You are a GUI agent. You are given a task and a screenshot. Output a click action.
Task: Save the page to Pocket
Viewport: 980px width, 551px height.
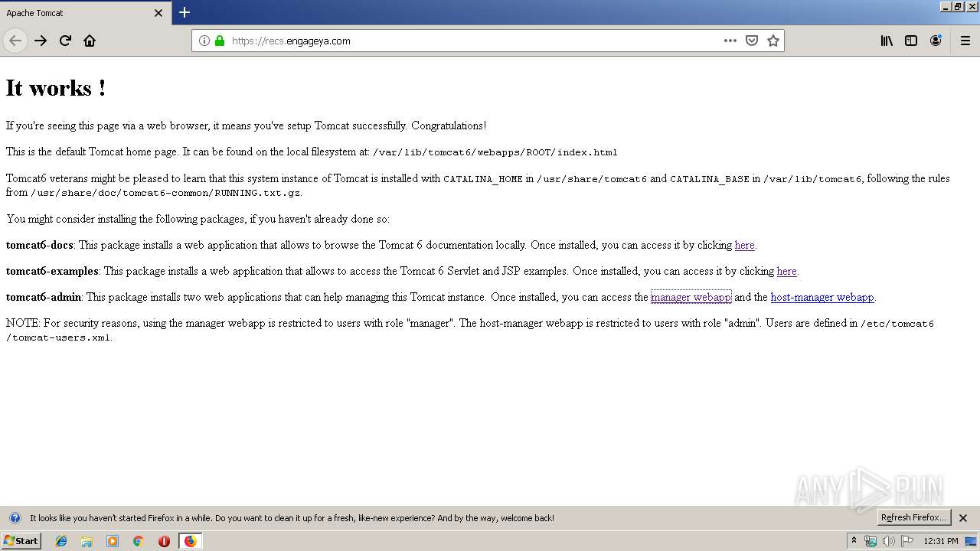pos(752,41)
